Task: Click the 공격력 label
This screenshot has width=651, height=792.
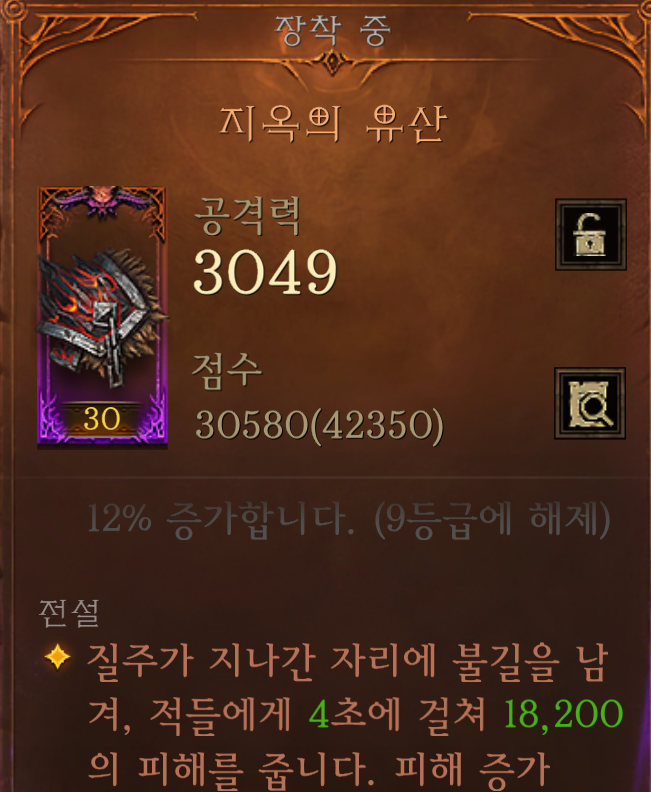Action: click(x=247, y=216)
